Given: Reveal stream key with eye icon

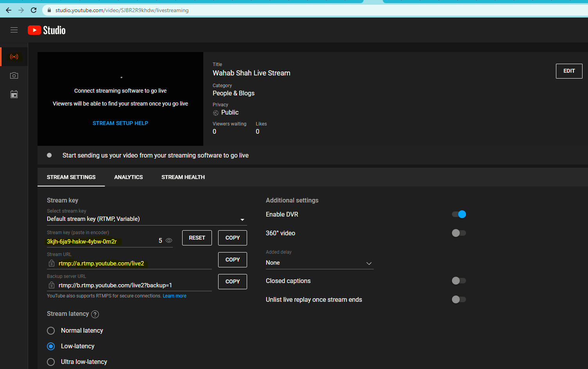Looking at the screenshot, I should tap(169, 240).
